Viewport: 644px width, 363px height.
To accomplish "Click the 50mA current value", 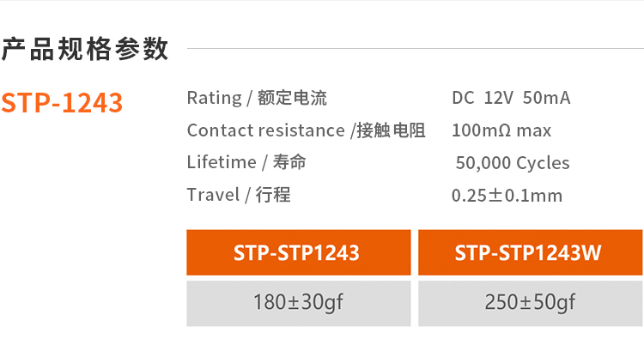I will (546, 98).
